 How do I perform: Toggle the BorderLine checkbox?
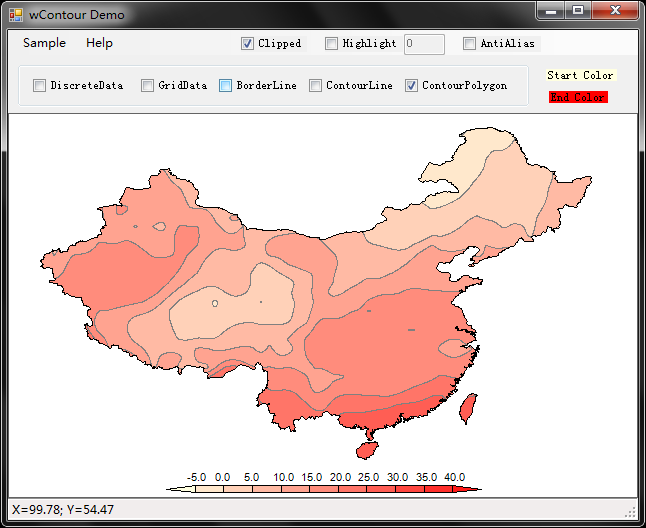(226, 86)
